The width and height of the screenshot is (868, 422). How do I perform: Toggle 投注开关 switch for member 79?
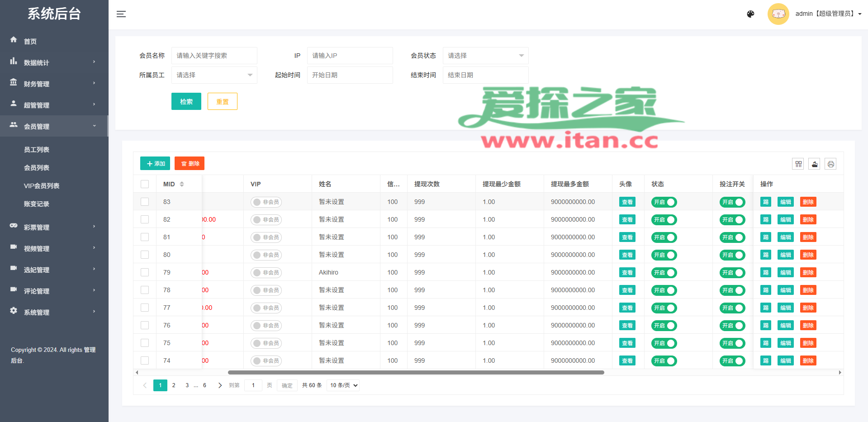pyautogui.click(x=732, y=273)
